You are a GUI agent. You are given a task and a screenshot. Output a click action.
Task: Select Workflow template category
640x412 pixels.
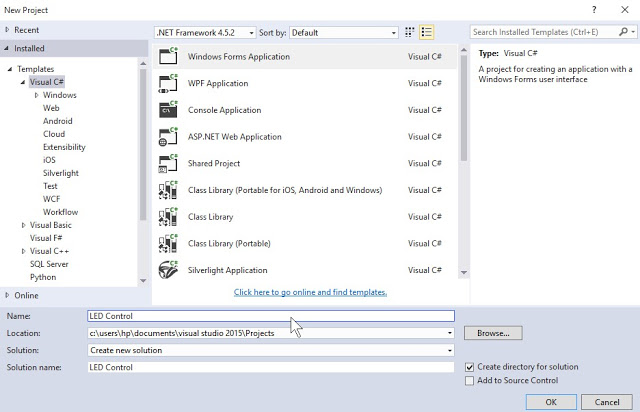[60, 212]
